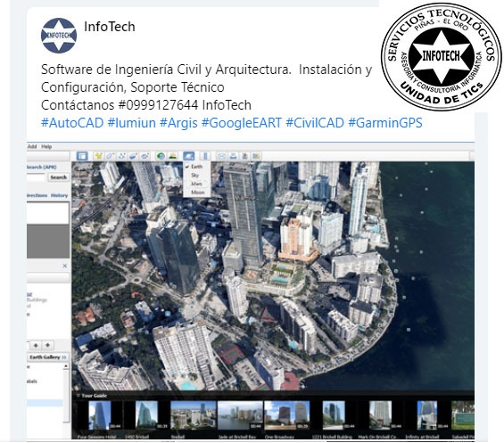Open the #CivilCAD hashtag
This screenshot has height=443, width=504.
pyautogui.click(x=315, y=123)
